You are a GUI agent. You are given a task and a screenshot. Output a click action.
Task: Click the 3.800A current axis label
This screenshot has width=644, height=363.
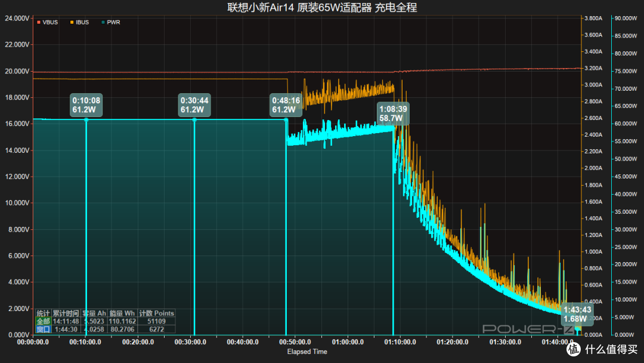(593, 18)
